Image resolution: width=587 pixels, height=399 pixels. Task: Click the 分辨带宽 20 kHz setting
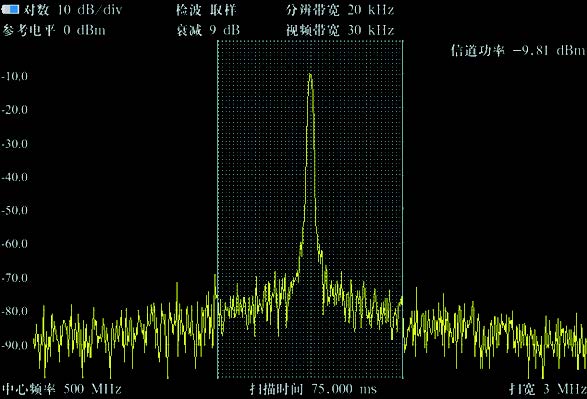pos(340,10)
